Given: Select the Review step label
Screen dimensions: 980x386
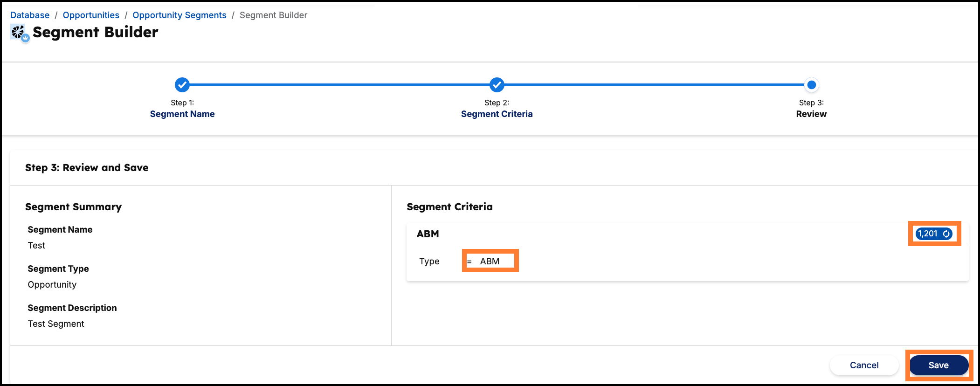Looking at the screenshot, I should (811, 114).
